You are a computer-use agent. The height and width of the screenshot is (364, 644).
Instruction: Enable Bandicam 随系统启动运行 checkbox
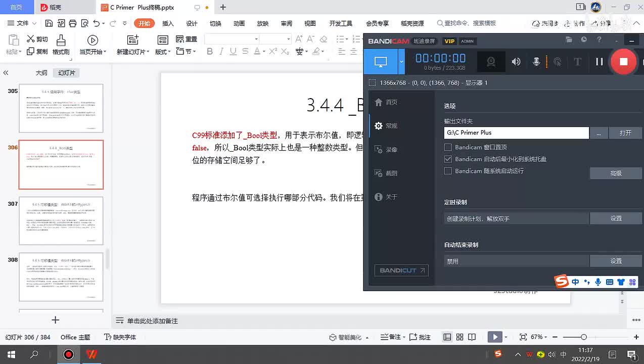click(448, 171)
